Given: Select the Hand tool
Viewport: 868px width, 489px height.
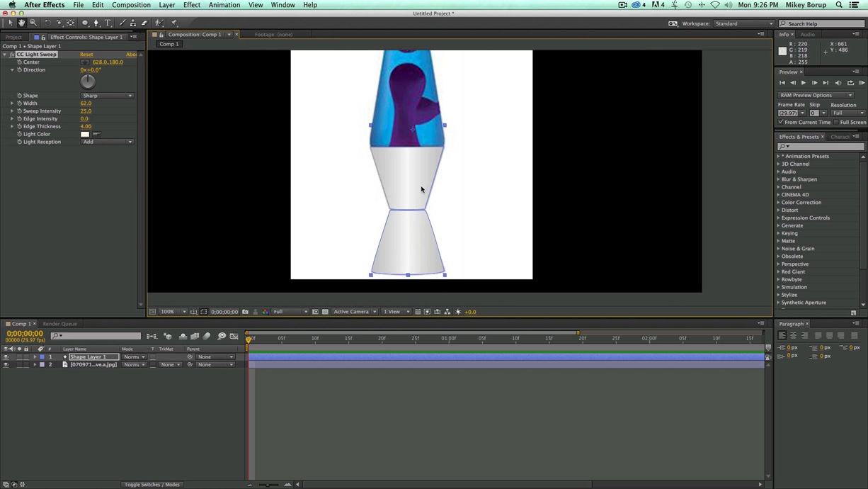Looking at the screenshot, I should pos(21,22).
